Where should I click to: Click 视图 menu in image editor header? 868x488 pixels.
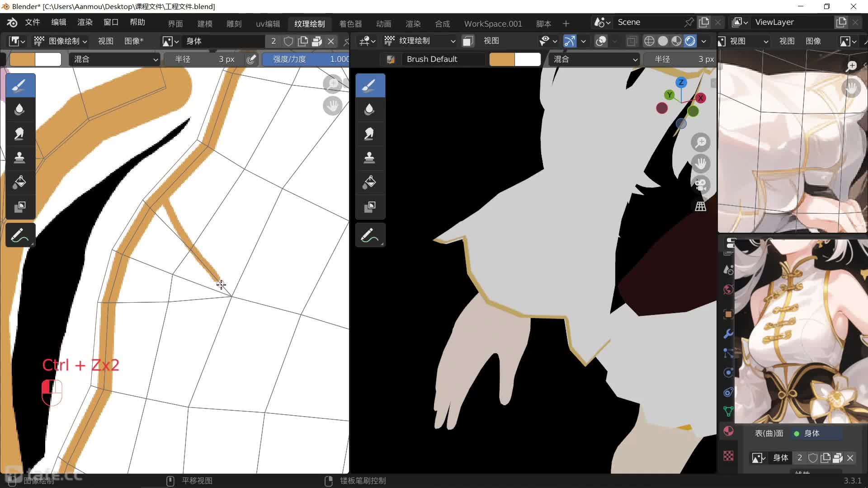[106, 41]
